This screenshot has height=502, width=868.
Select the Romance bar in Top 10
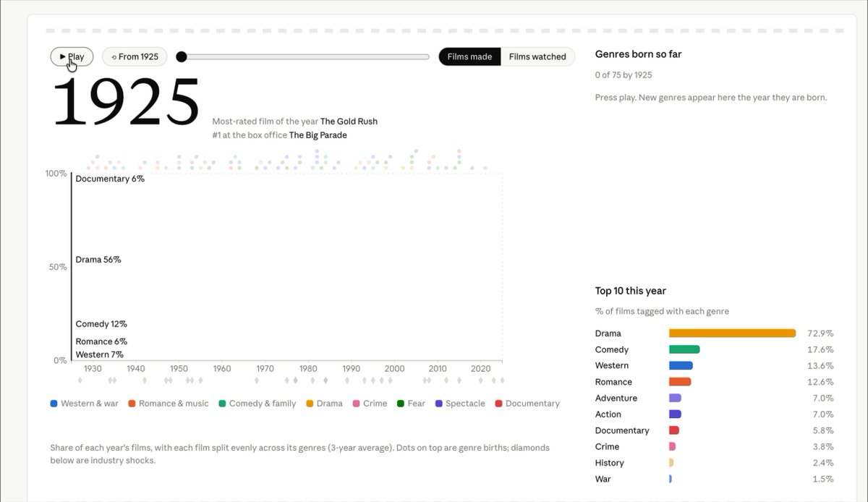680,382
